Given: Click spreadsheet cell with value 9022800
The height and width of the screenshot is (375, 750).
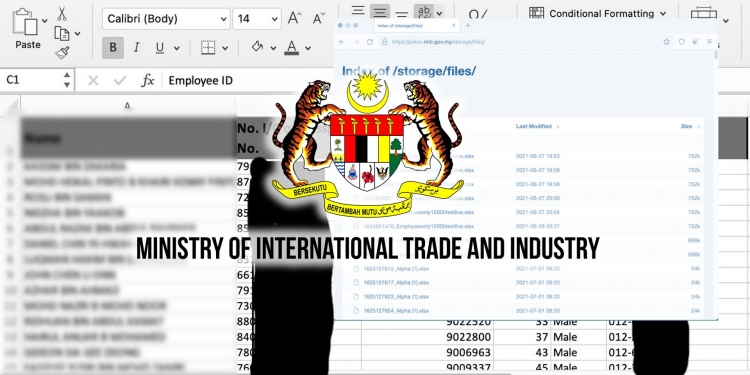Looking at the screenshot, I should (x=428, y=337).
